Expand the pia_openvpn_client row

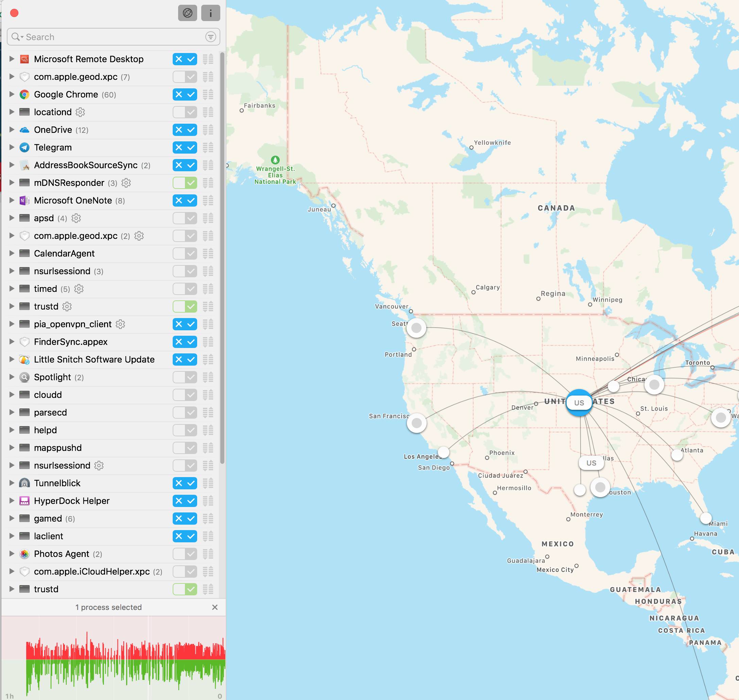click(x=12, y=324)
